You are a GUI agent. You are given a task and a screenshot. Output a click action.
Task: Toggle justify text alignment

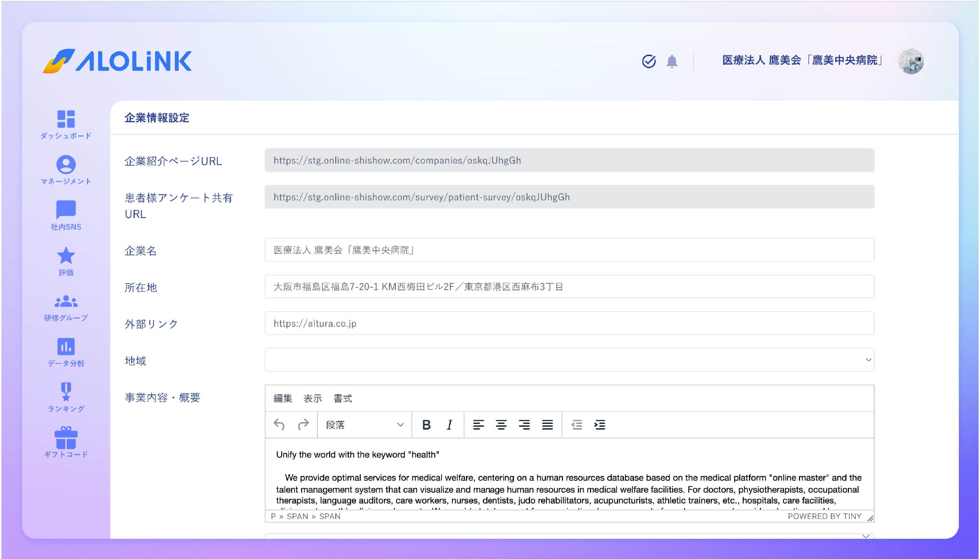(x=547, y=425)
